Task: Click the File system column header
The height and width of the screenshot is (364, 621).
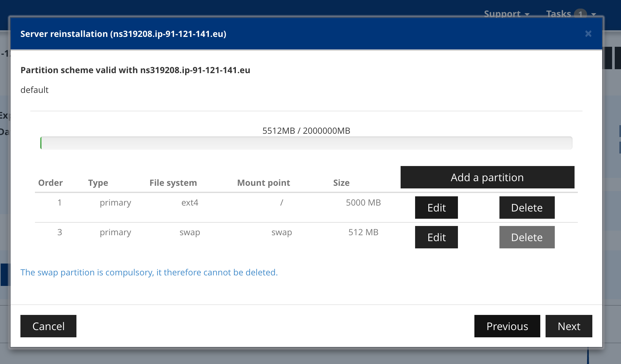Action: click(173, 183)
